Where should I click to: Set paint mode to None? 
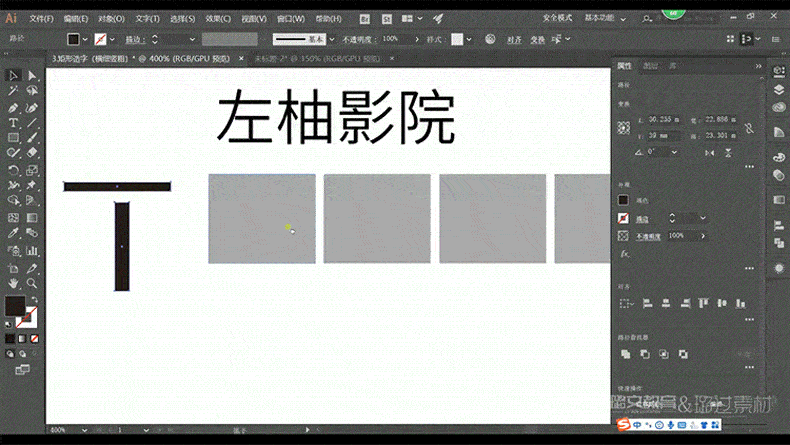[x=34, y=339]
